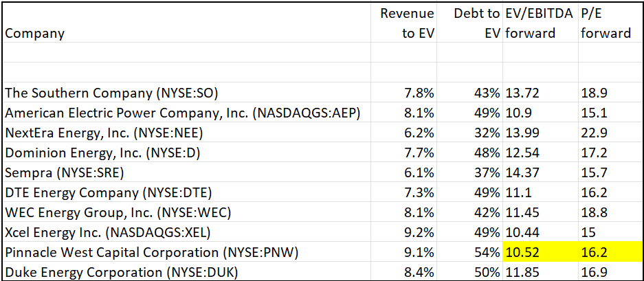Click Sempra (NYSE:SRE) cell
Viewport: 644px width, 281px height.
click(x=186, y=172)
